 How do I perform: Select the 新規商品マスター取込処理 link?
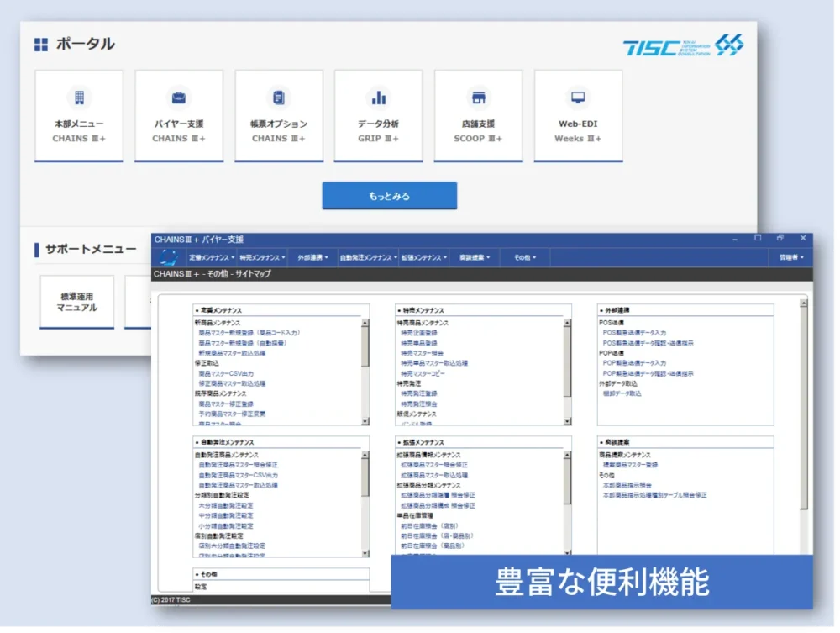point(232,353)
